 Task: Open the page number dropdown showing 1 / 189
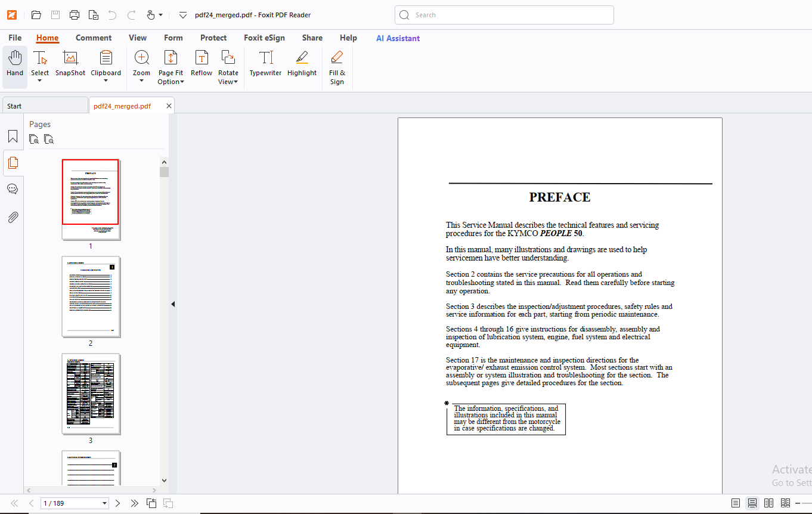[105, 503]
